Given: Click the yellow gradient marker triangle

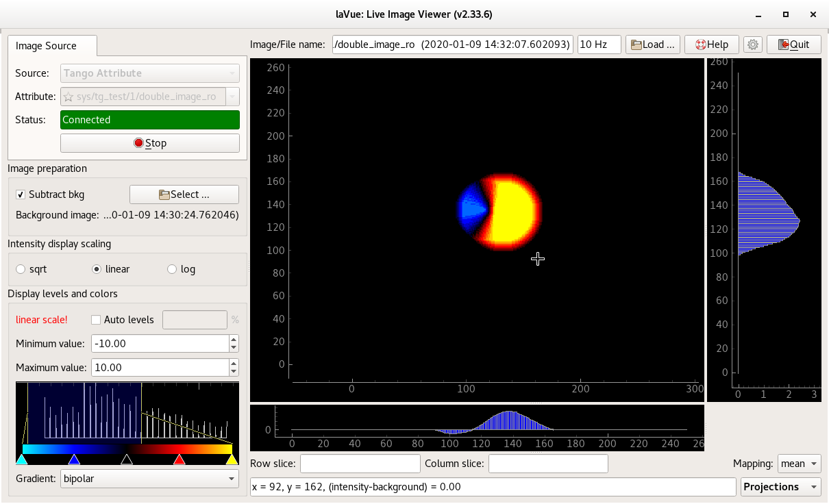Looking at the screenshot, I should pos(232,459).
